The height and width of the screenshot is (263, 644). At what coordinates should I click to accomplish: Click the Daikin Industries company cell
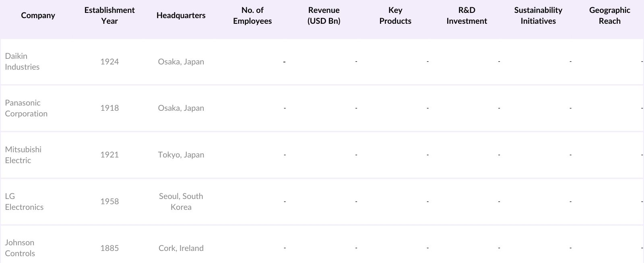[x=22, y=62]
